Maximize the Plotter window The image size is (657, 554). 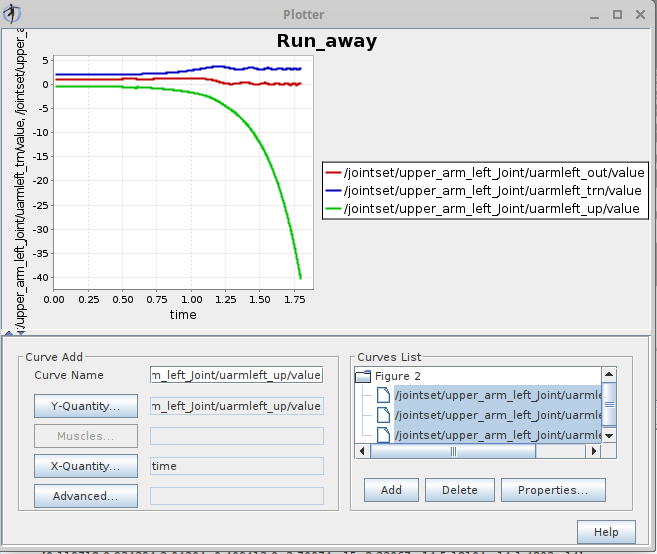pos(617,15)
